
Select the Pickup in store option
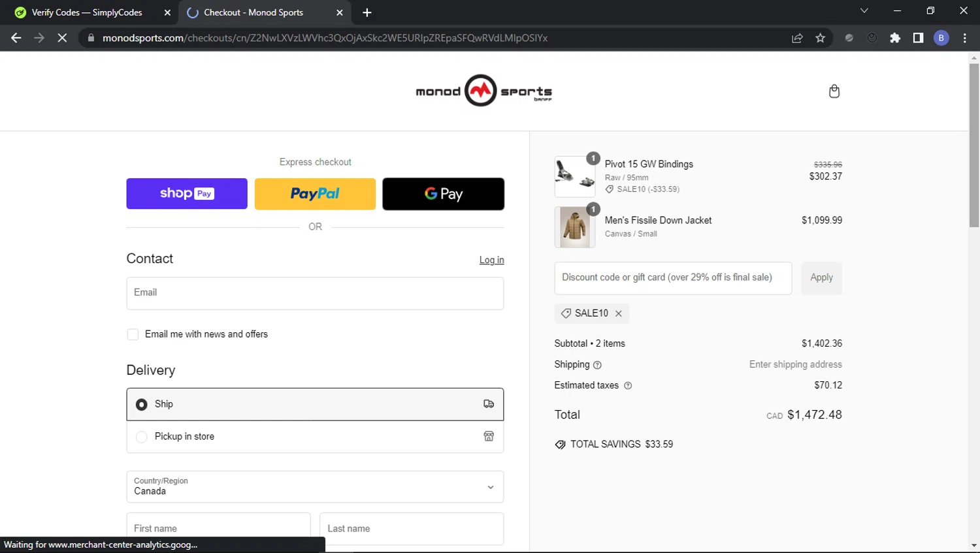[141, 437]
